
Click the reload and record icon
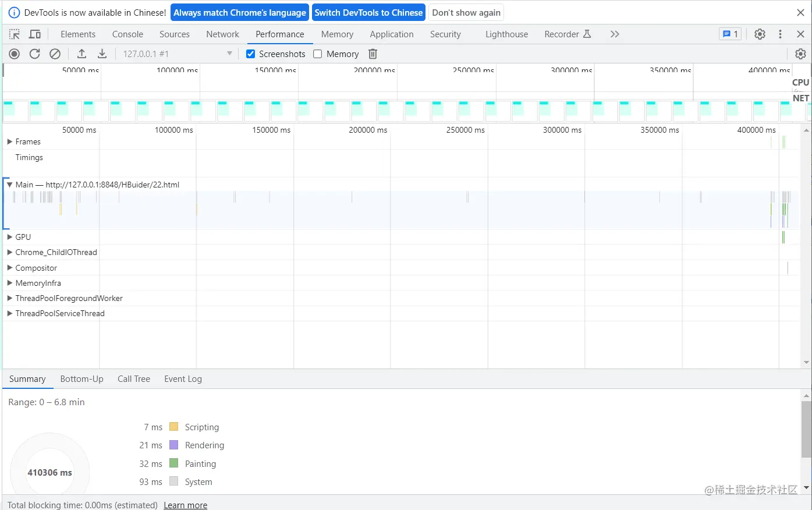[35, 54]
